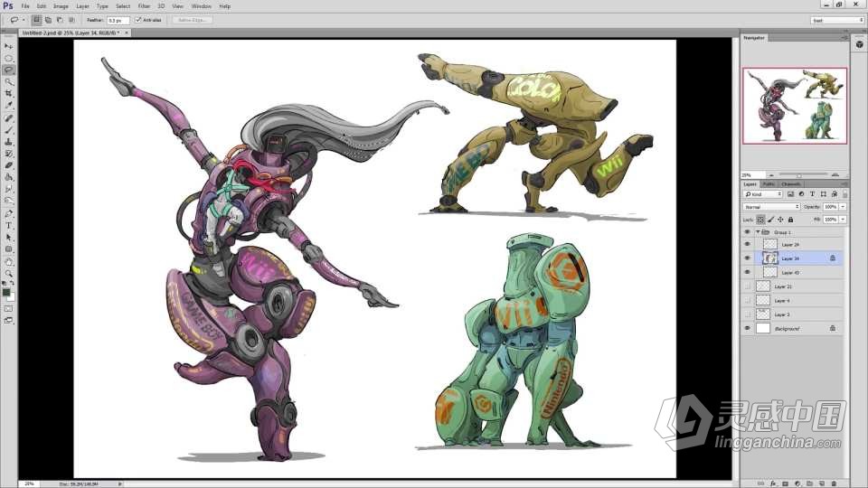
Task: Select the Clone Stamp tool
Action: [x=8, y=142]
